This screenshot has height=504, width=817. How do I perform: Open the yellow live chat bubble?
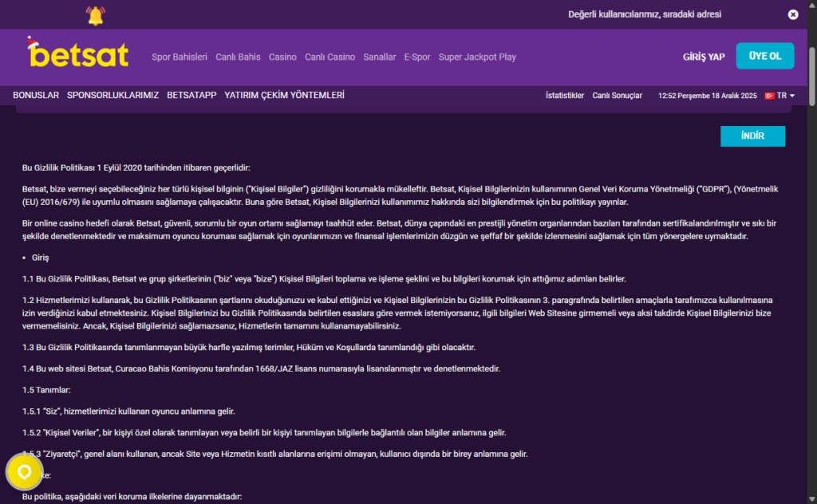[24, 472]
